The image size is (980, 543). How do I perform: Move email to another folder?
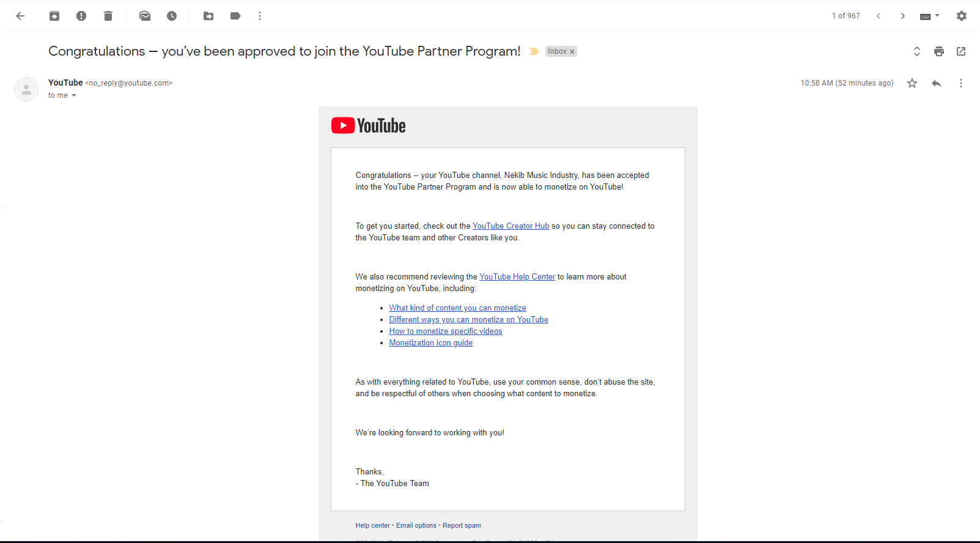pos(208,16)
